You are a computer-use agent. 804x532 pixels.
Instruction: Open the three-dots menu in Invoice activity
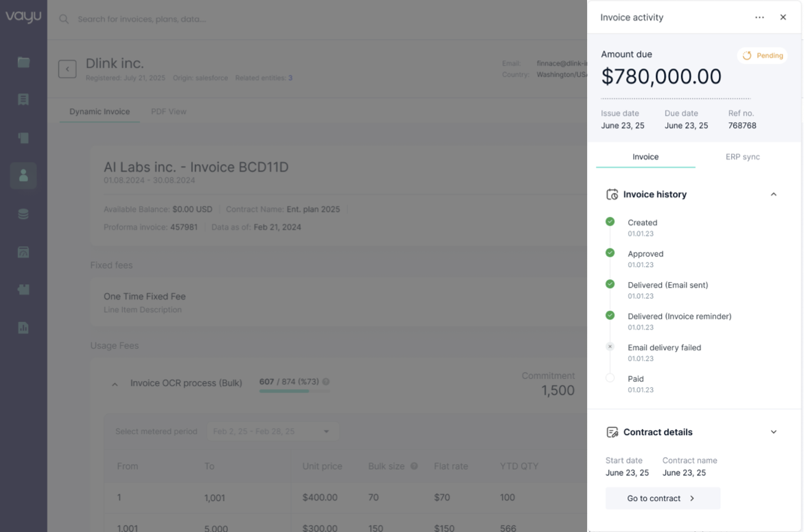(x=759, y=17)
